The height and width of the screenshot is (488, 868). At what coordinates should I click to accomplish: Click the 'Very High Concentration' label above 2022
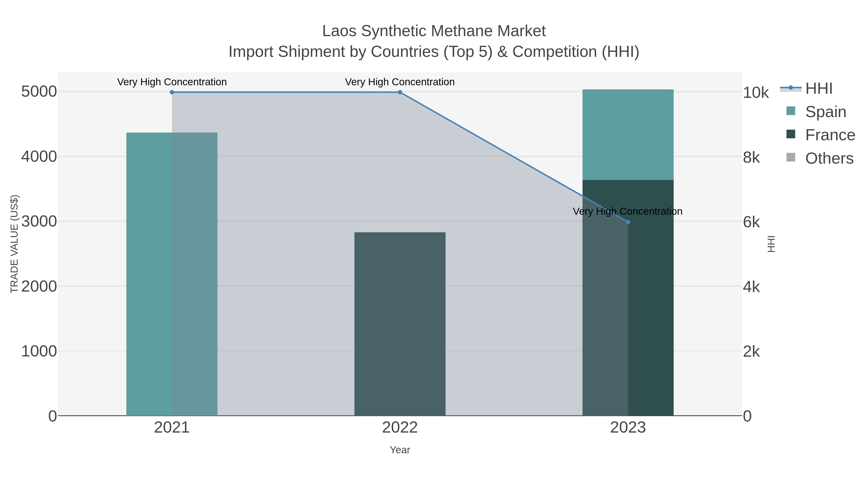[400, 82]
